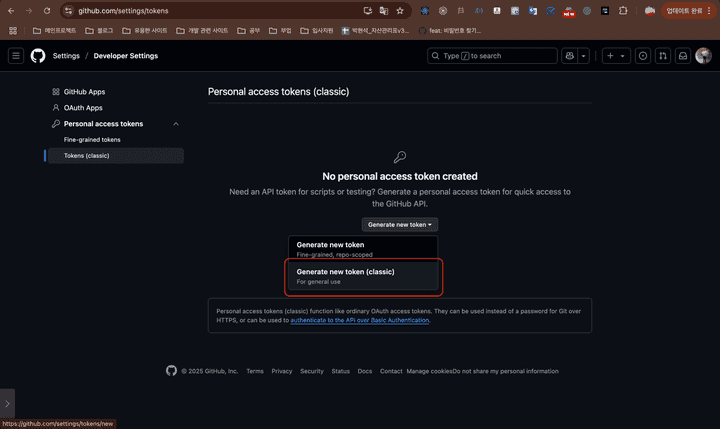Open the Security footer link

pos(312,371)
